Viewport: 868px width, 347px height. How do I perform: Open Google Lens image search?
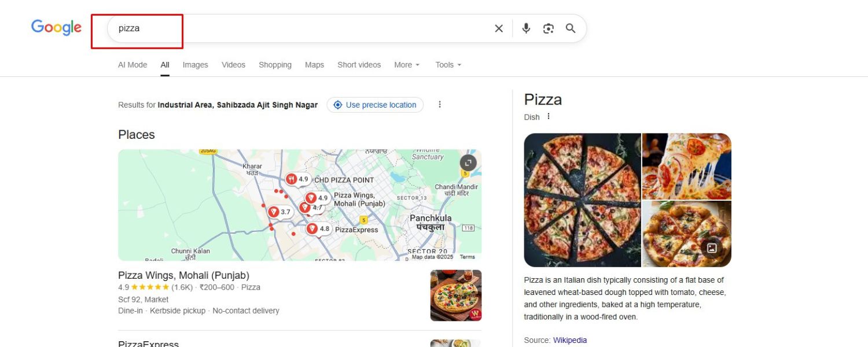pyautogui.click(x=548, y=28)
